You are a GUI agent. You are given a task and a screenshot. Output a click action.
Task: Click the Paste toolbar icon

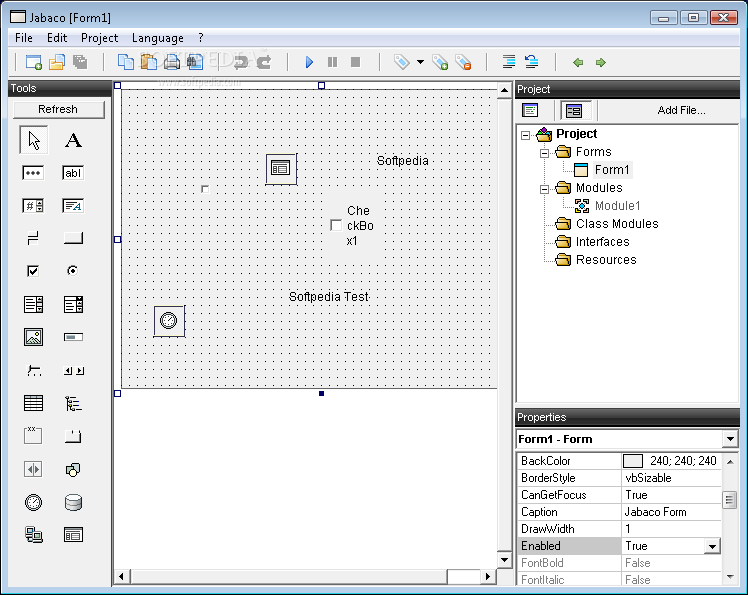[x=148, y=62]
